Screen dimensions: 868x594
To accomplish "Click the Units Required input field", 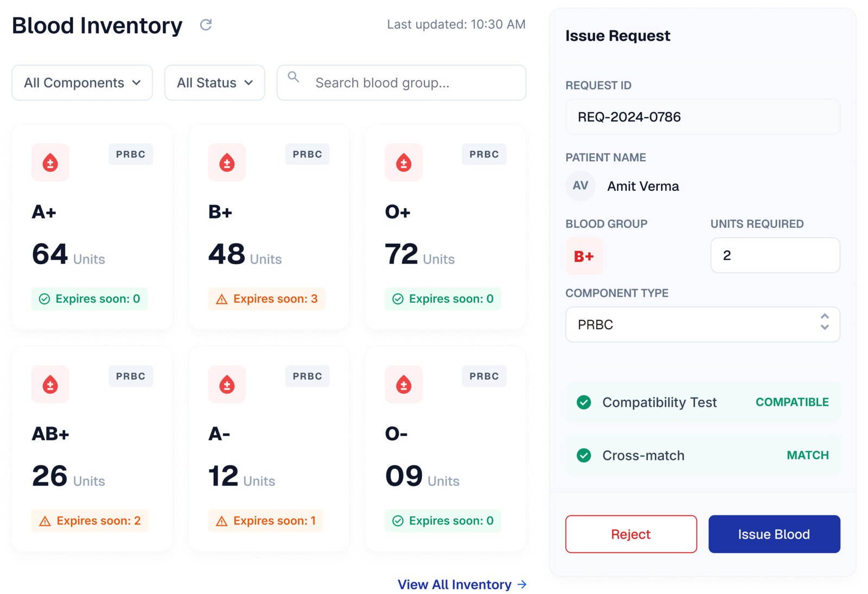I will pyautogui.click(x=775, y=255).
